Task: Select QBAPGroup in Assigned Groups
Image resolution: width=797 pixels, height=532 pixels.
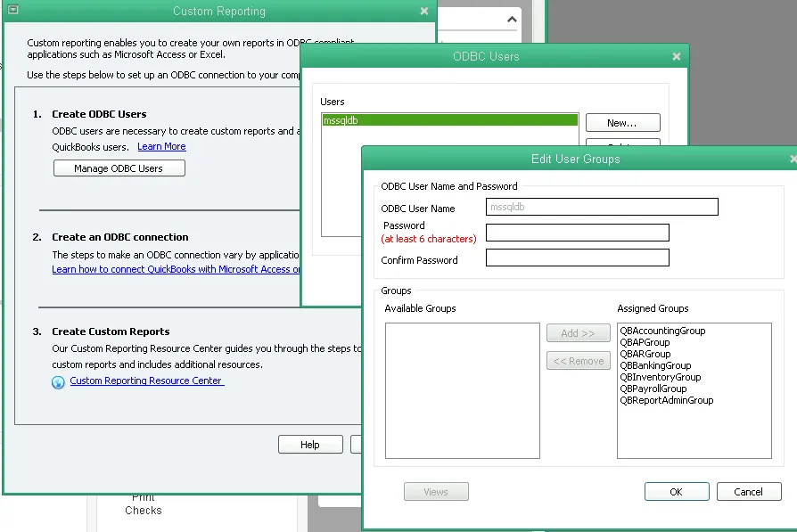Action: click(645, 342)
